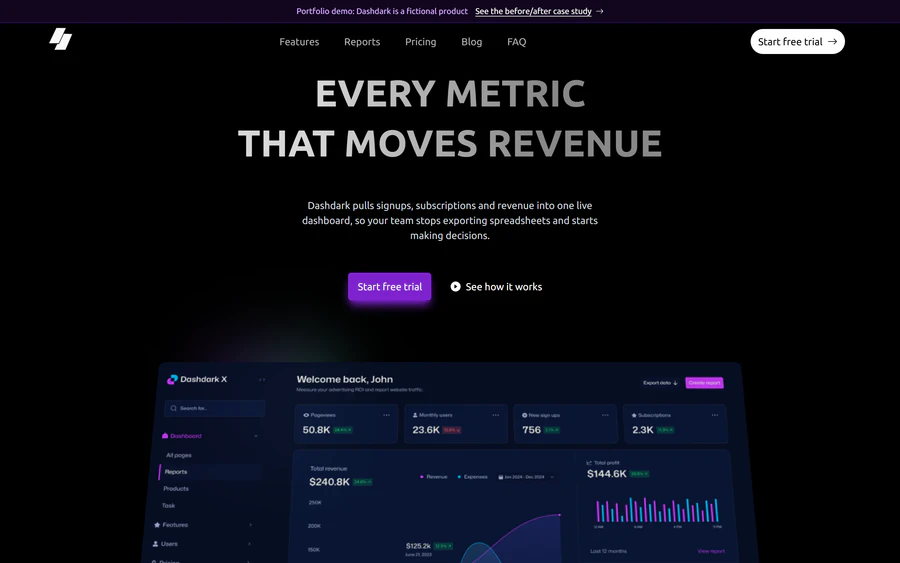
Task: Click the star icon on Subscriptions card
Action: pyautogui.click(x=634, y=415)
